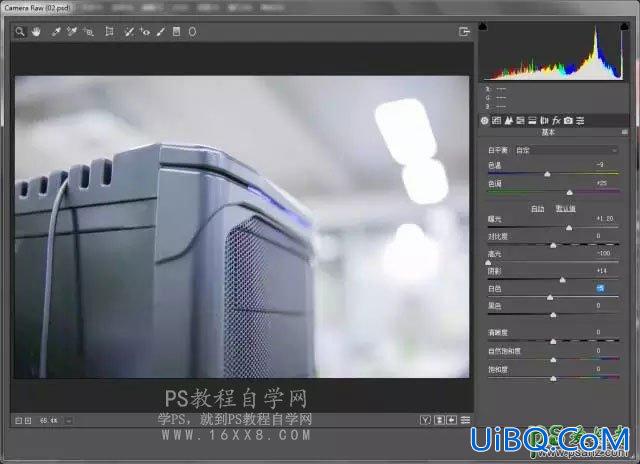This screenshot has height=464, width=640.
Task: Toggle highlight clipping warning on histogram
Action: tap(624, 27)
